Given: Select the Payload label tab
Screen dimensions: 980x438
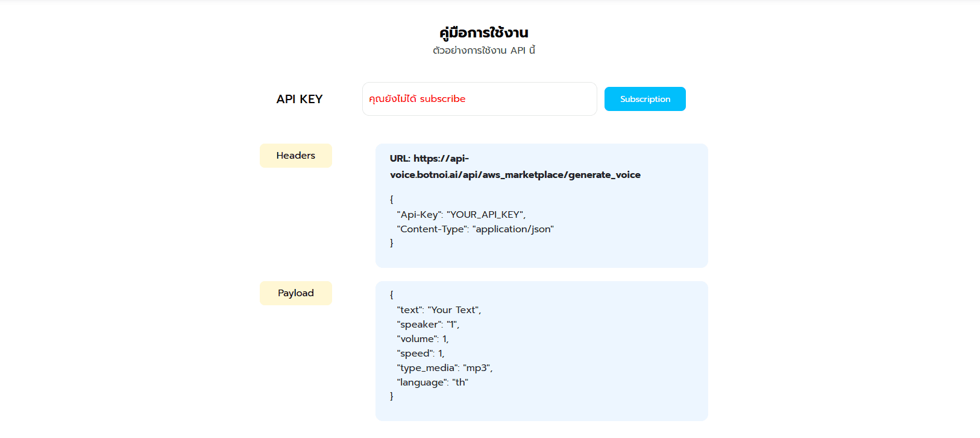Looking at the screenshot, I should coord(296,293).
